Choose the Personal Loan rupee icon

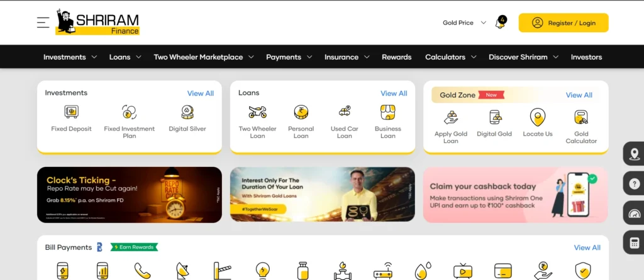coord(301,112)
